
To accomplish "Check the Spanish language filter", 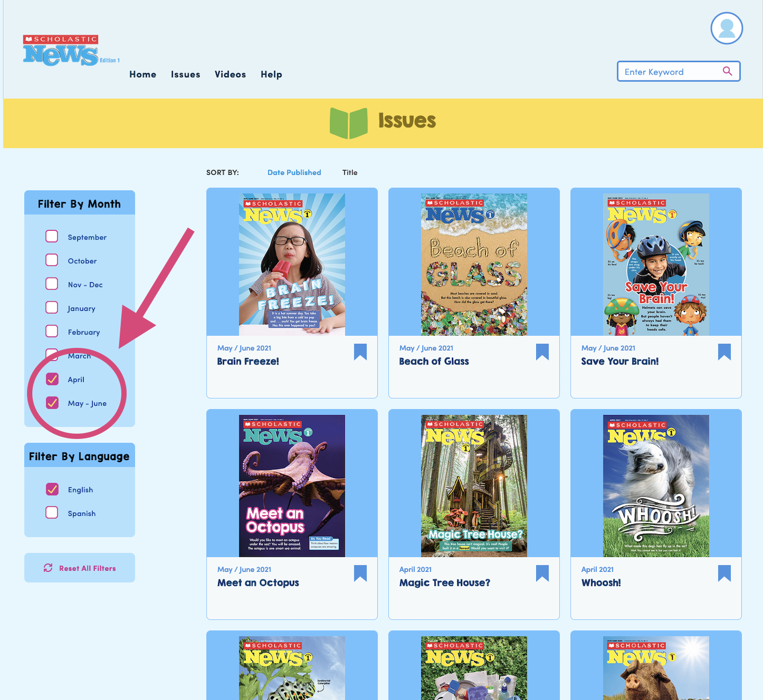I will [x=52, y=513].
